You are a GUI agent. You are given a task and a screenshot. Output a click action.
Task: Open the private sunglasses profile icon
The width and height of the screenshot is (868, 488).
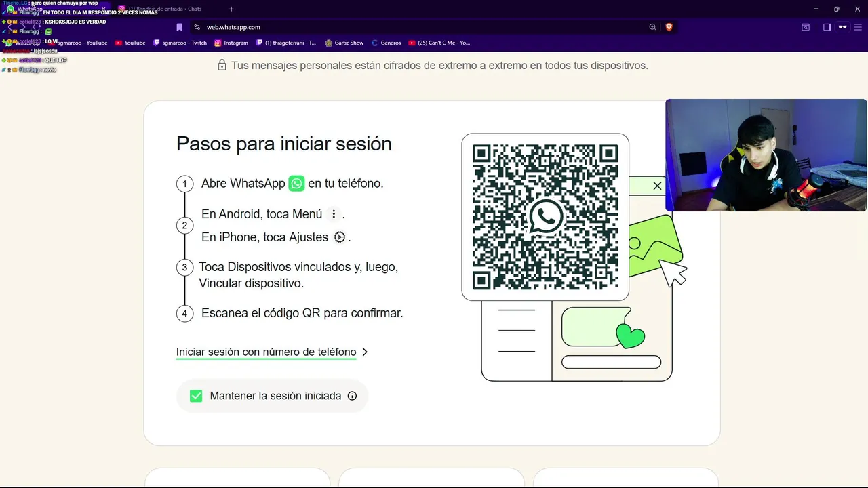[x=843, y=27]
